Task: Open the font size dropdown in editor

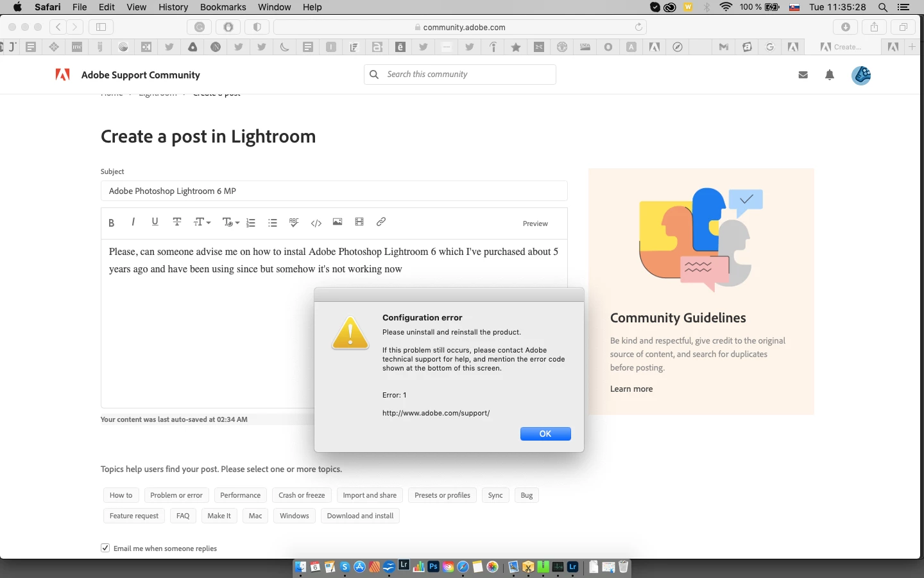Action: point(202,222)
